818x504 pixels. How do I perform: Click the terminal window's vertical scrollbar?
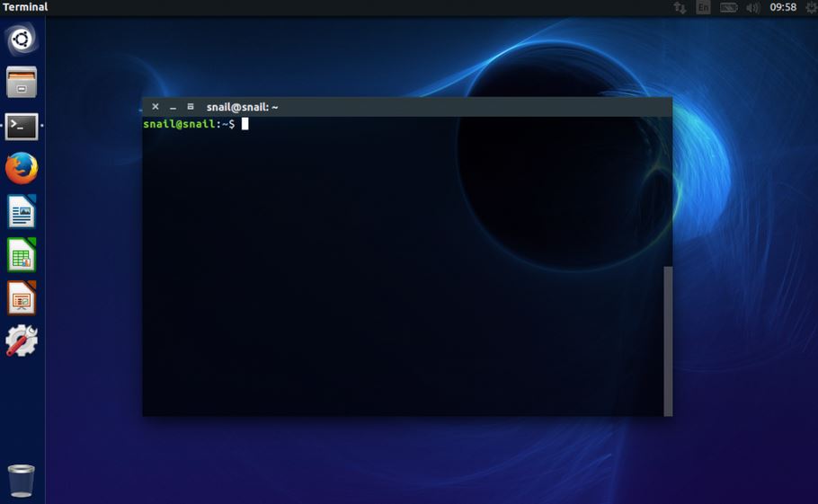click(668, 341)
